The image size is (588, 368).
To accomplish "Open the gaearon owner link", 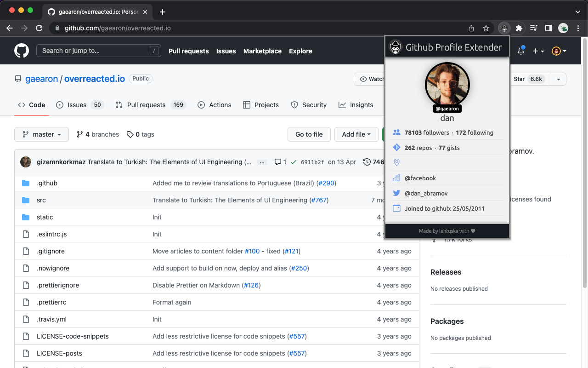I will click(x=41, y=79).
